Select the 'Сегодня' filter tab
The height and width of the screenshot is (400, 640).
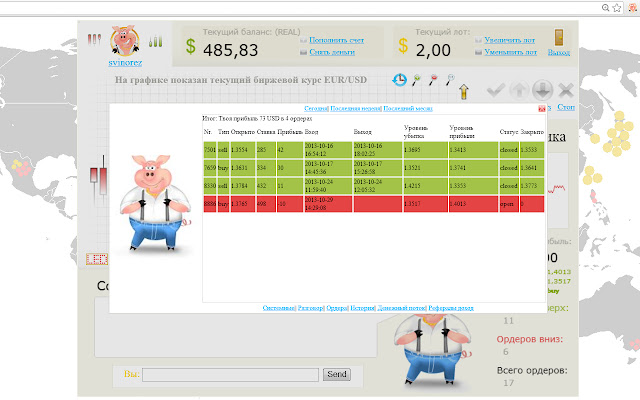click(316, 106)
